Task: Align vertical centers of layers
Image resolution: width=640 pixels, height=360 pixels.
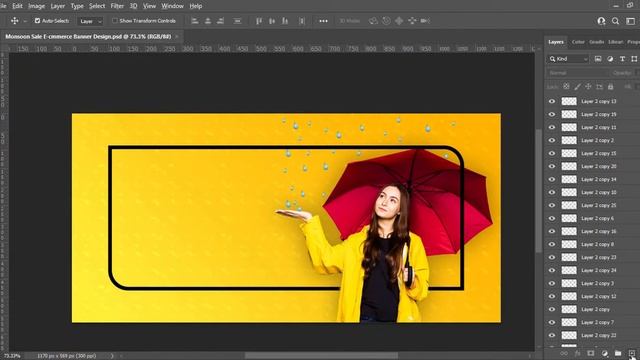Action: 272,21
